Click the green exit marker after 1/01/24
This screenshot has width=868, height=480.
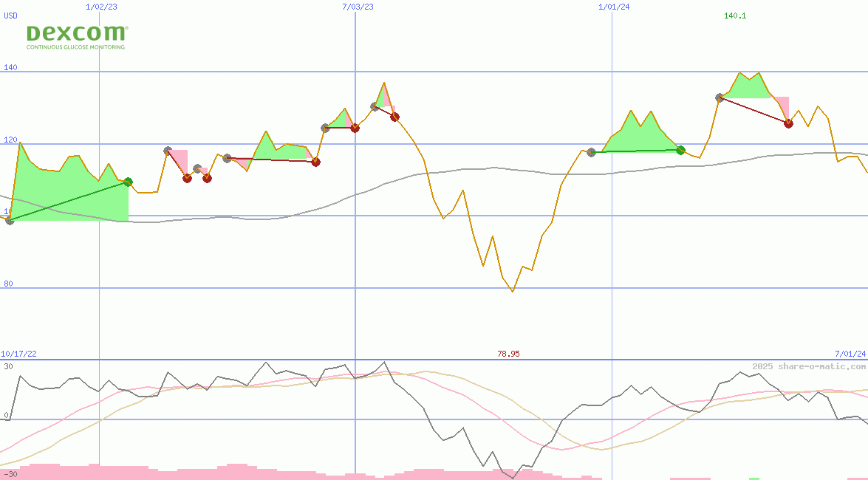(x=680, y=150)
